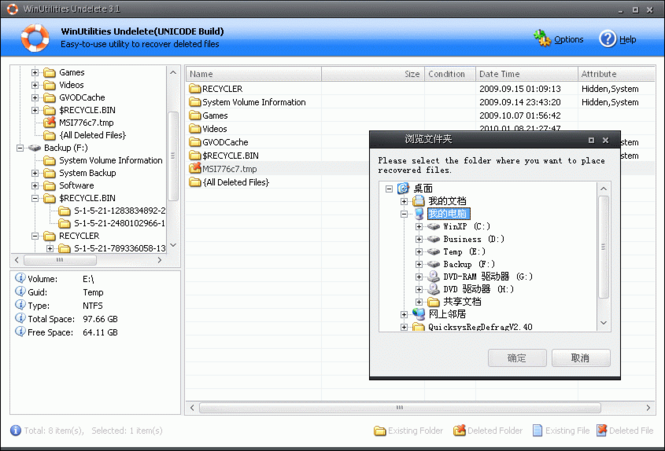Expand the System Backup tree node

coord(35,173)
